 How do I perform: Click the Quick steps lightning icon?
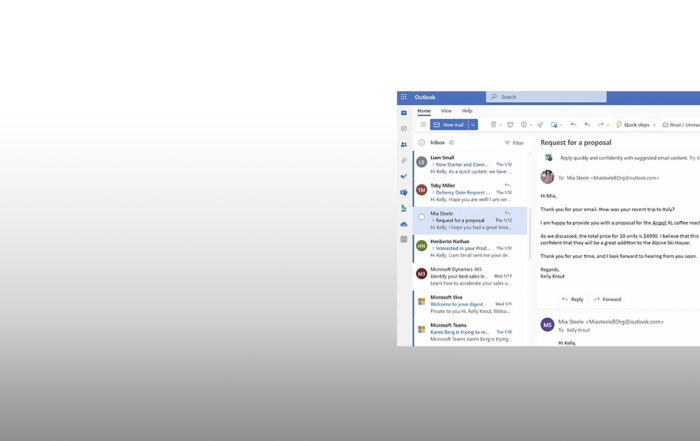[x=619, y=125]
